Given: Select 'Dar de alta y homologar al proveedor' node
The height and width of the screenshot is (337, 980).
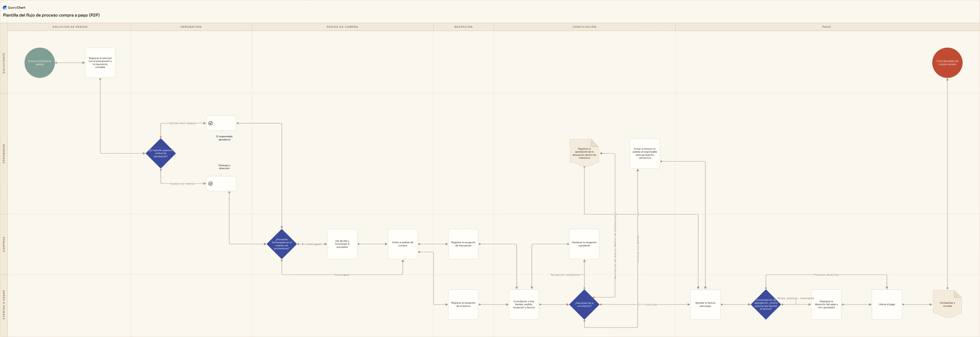Looking at the screenshot, I should pos(342,244).
